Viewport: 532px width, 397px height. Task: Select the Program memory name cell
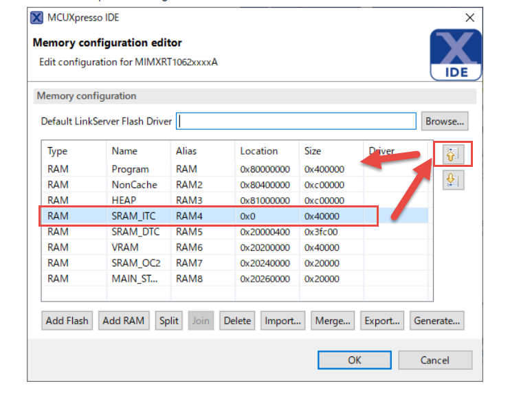coord(131,169)
